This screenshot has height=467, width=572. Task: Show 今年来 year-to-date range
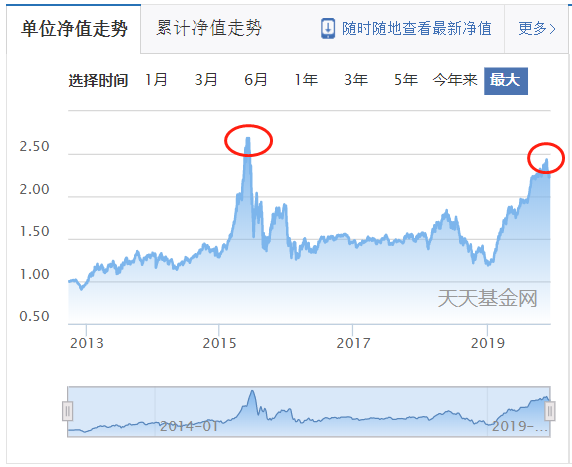click(x=455, y=80)
